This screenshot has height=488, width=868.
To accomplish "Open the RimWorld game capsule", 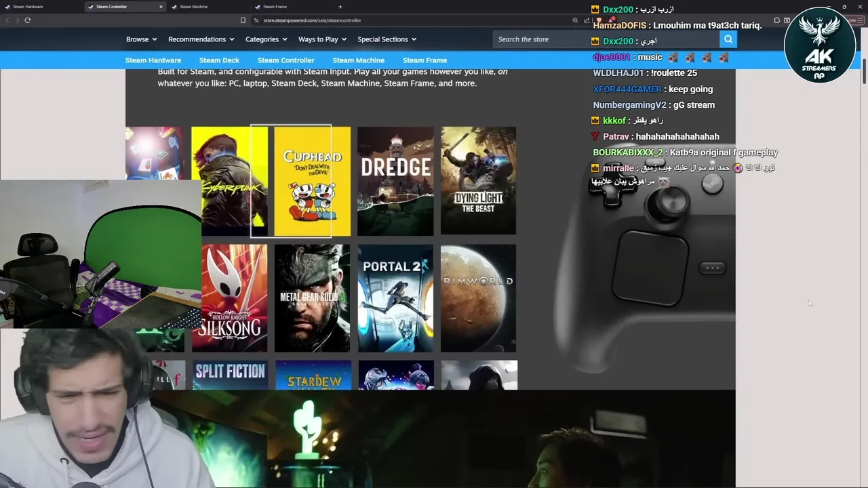I will pyautogui.click(x=478, y=298).
